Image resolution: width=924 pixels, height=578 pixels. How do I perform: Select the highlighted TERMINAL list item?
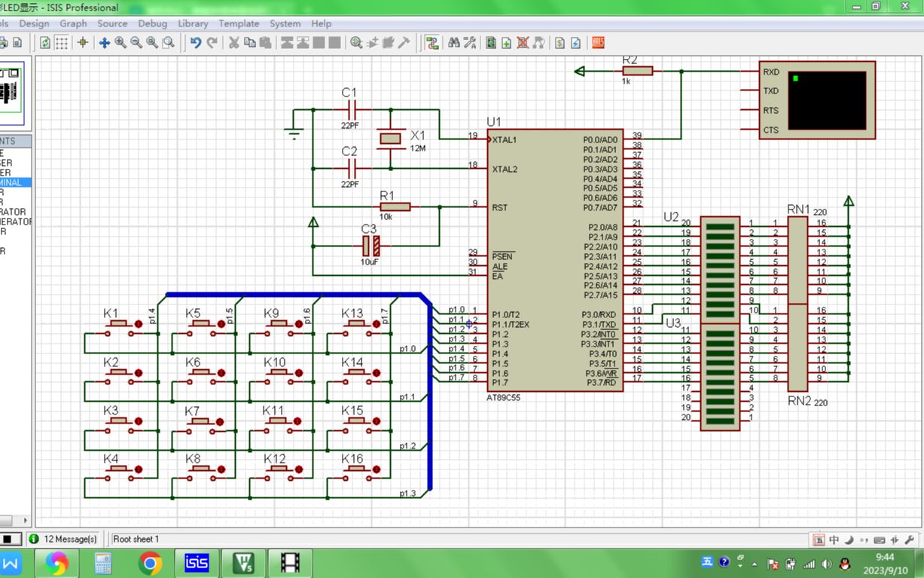click(x=15, y=182)
